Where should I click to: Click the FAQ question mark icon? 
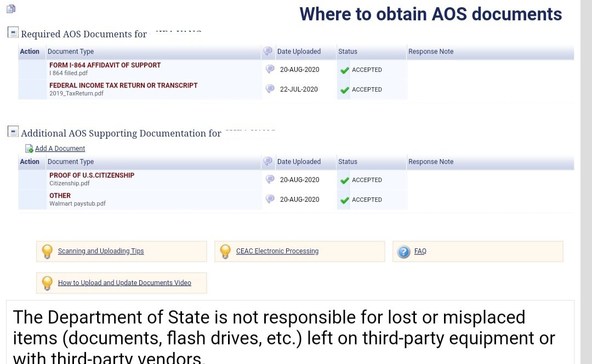click(403, 252)
